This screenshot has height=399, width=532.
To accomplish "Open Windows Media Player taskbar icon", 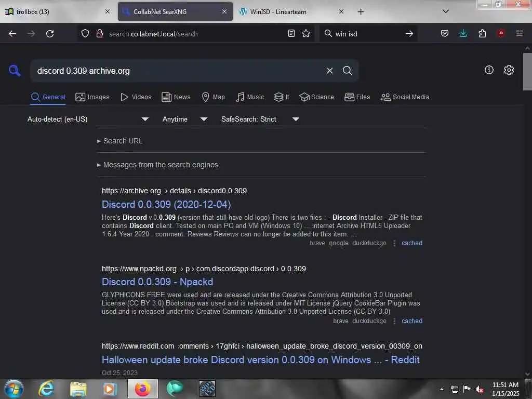I will tap(110, 389).
